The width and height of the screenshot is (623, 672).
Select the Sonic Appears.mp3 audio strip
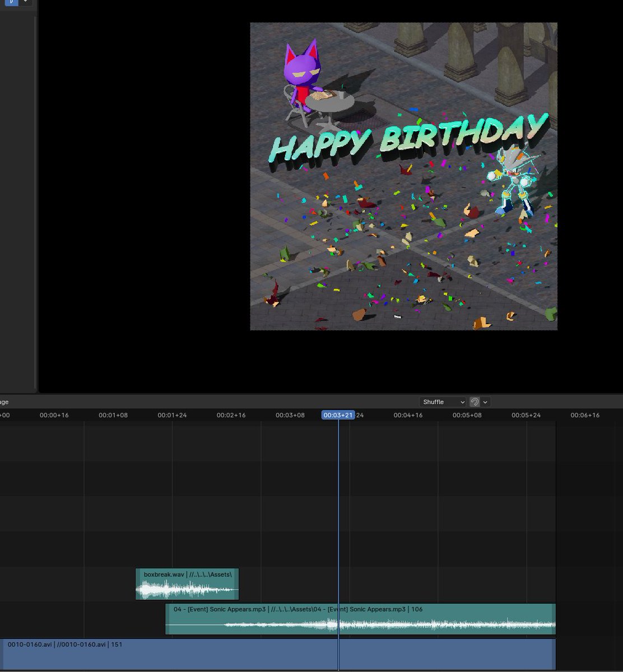click(361, 619)
